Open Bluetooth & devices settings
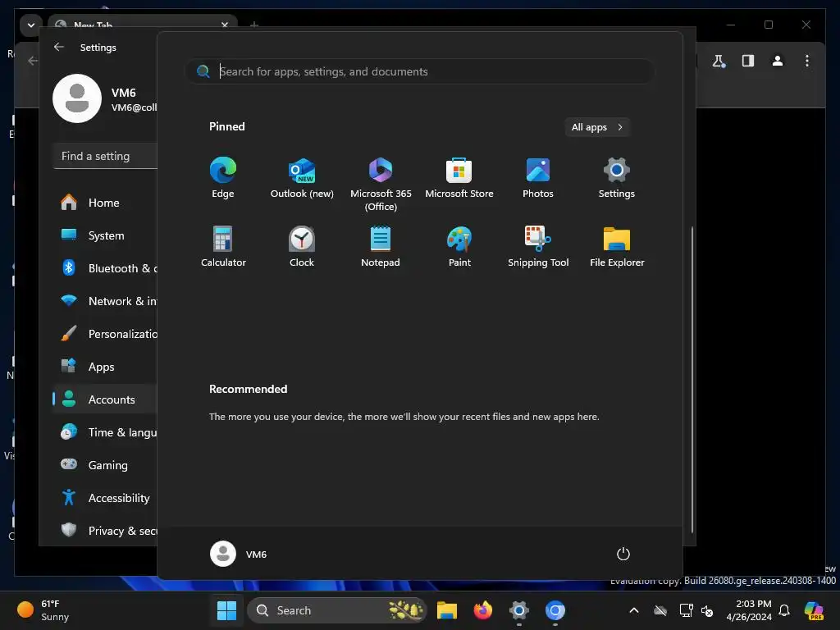The image size is (840, 630). click(104, 268)
